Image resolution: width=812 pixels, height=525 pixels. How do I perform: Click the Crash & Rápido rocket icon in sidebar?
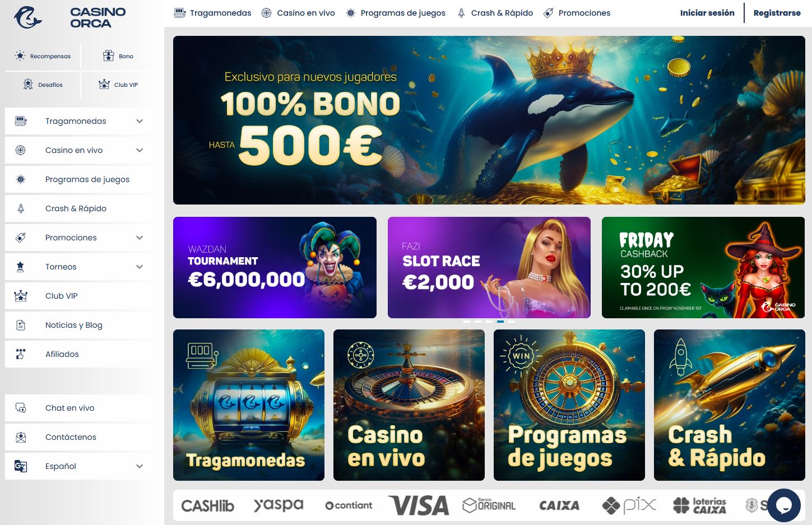[21, 208]
